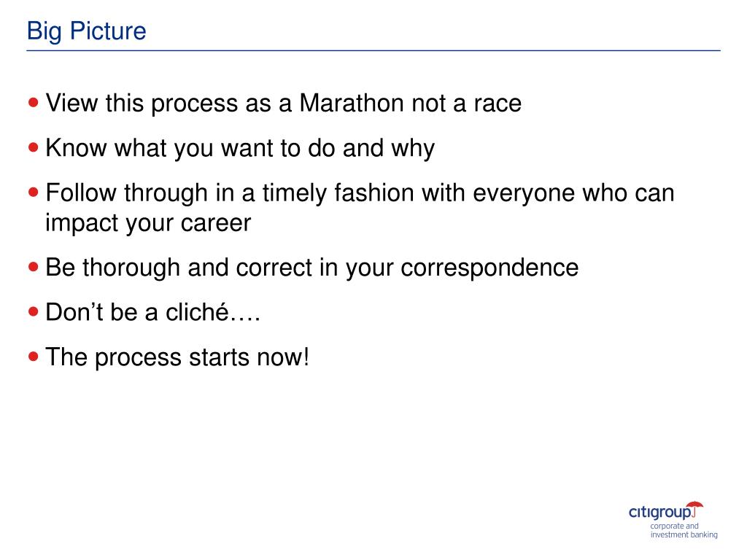This screenshot has width=747, height=560.
Task: Select the red bullet before 'Don't be a cliché'
Action: 33,311
